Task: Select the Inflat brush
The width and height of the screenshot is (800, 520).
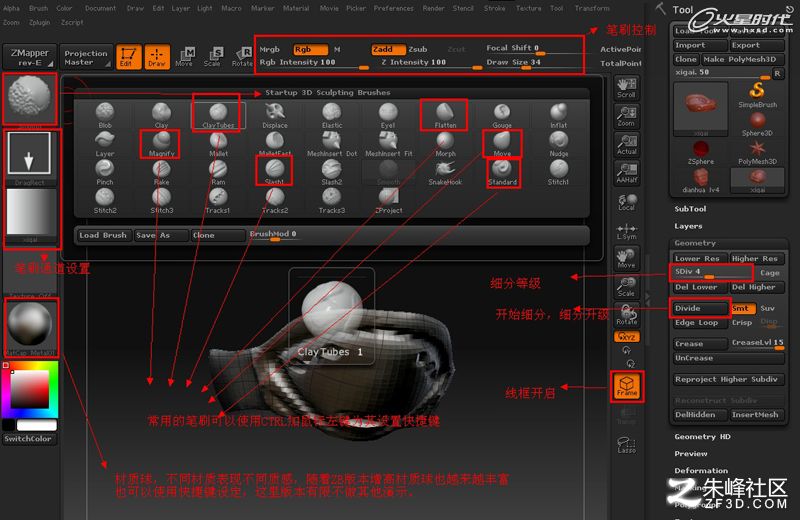Action: point(559,115)
